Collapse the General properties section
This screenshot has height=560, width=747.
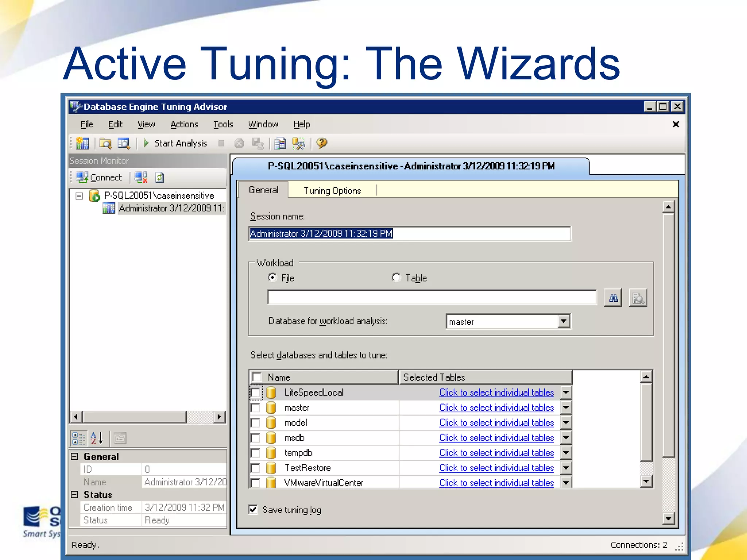coord(75,456)
